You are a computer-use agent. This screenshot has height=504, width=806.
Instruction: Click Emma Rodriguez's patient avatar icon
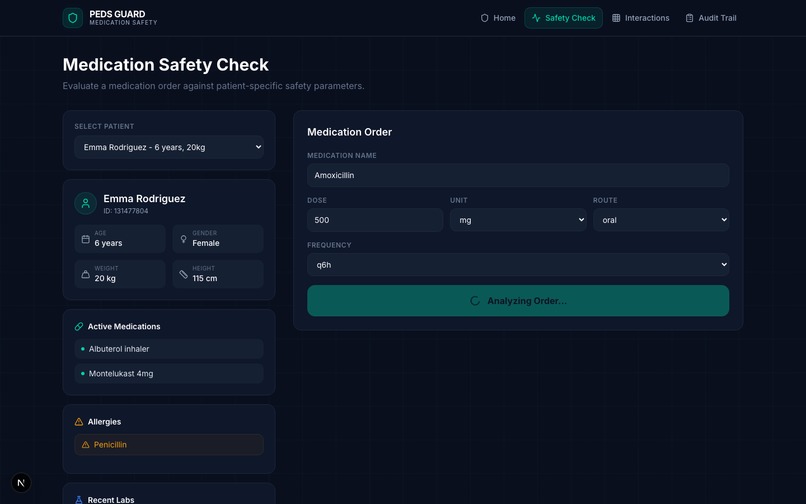coord(85,203)
